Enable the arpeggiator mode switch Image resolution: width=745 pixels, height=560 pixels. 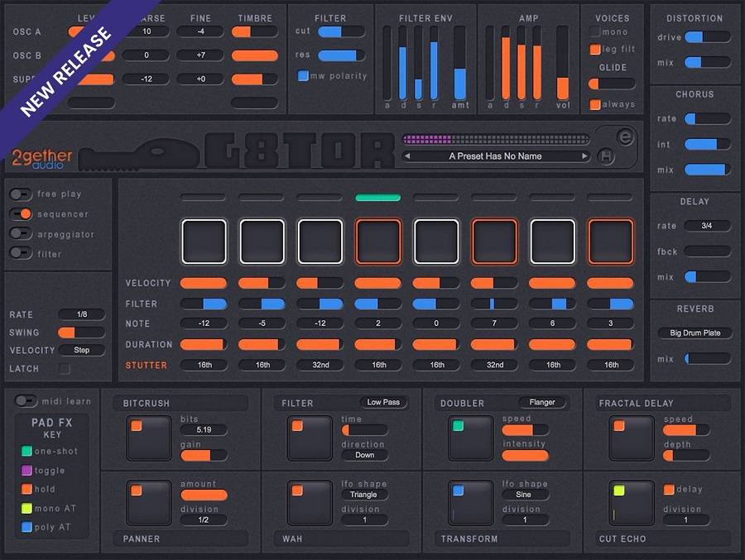(22, 234)
